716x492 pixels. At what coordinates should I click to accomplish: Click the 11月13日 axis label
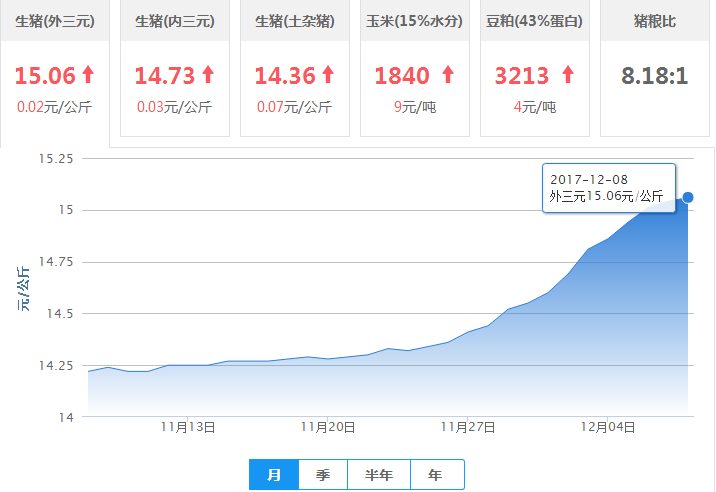pos(188,428)
